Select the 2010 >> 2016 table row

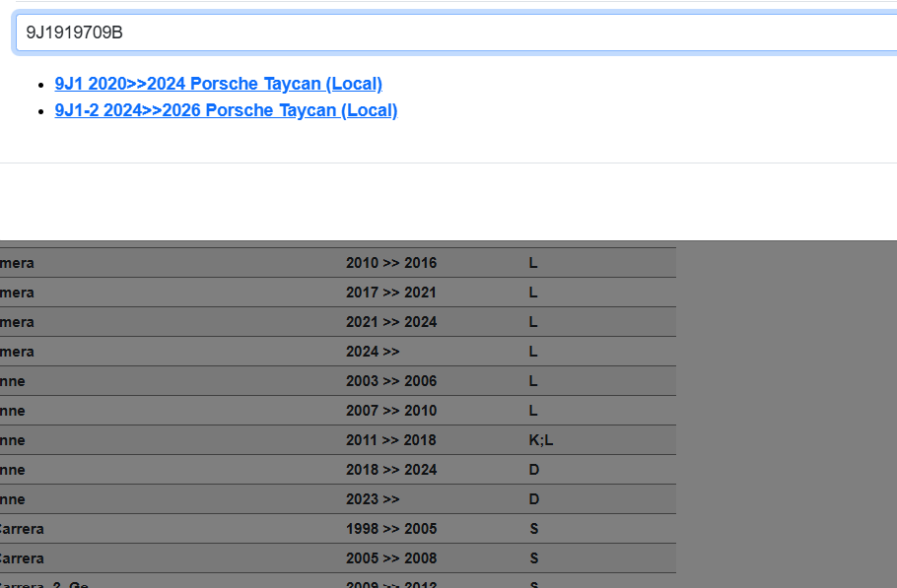pyautogui.click(x=335, y=263)
